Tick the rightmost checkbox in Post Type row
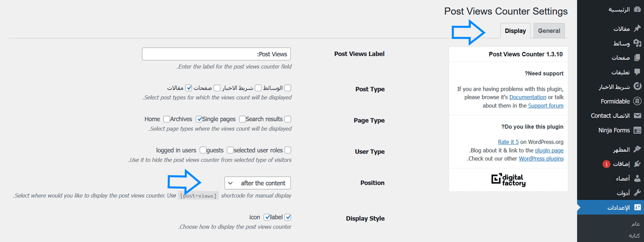 coord(288,88)
